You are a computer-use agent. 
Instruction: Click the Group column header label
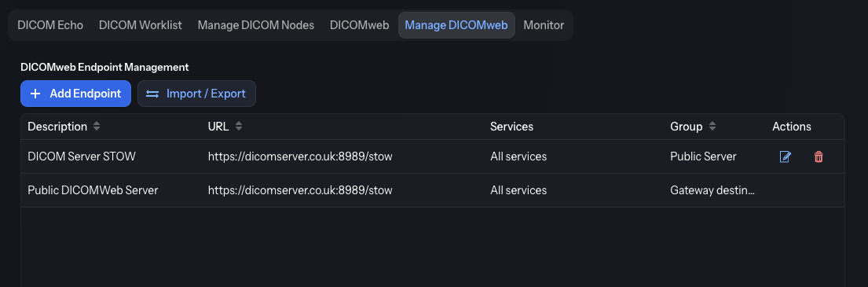click(x=687, y=127)
